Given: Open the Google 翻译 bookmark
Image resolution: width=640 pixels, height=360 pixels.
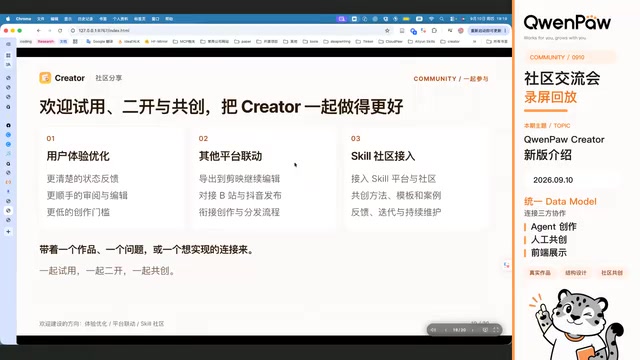Looking at the screenshot, I should [100, 42].
